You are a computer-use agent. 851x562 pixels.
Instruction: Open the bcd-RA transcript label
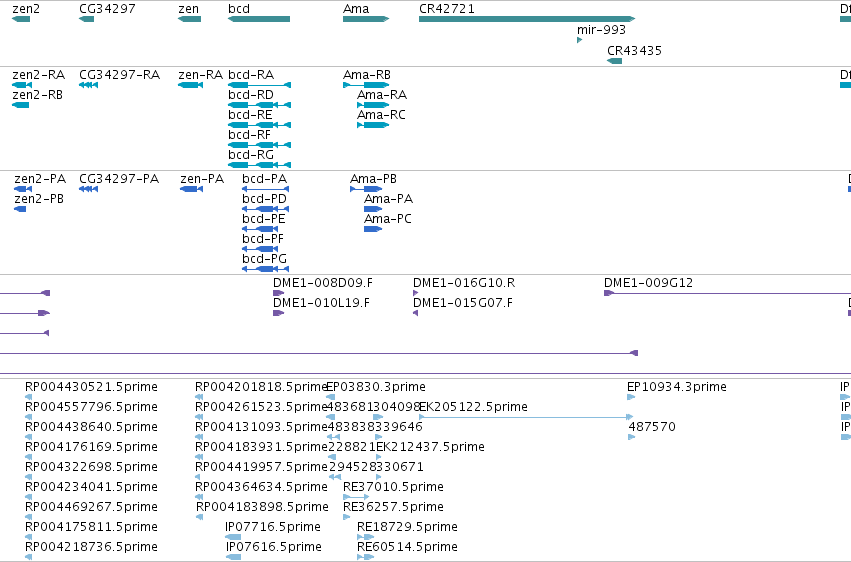click(251, 74)
